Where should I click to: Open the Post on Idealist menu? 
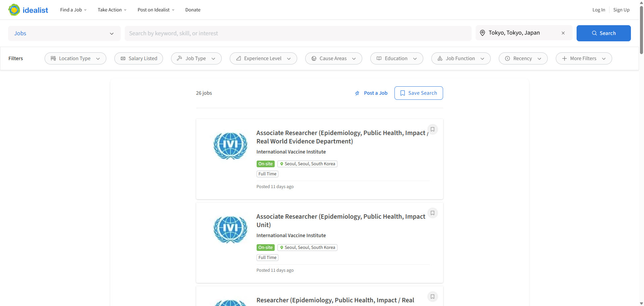point(156,10)
